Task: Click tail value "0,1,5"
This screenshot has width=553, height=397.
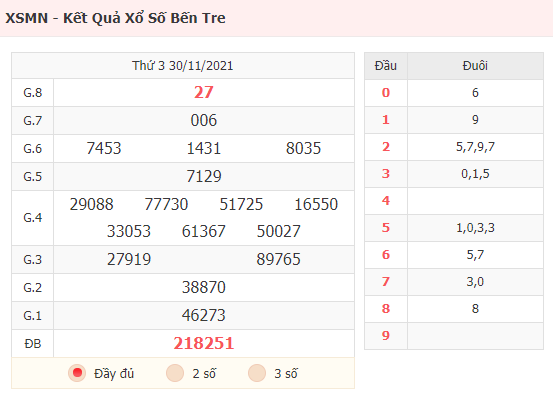Action: tap(475, 173)
